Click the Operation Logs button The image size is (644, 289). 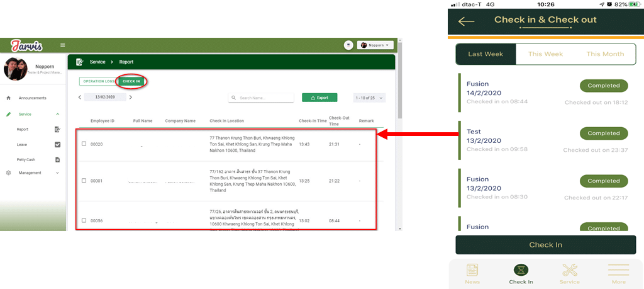tap(98, 81)
